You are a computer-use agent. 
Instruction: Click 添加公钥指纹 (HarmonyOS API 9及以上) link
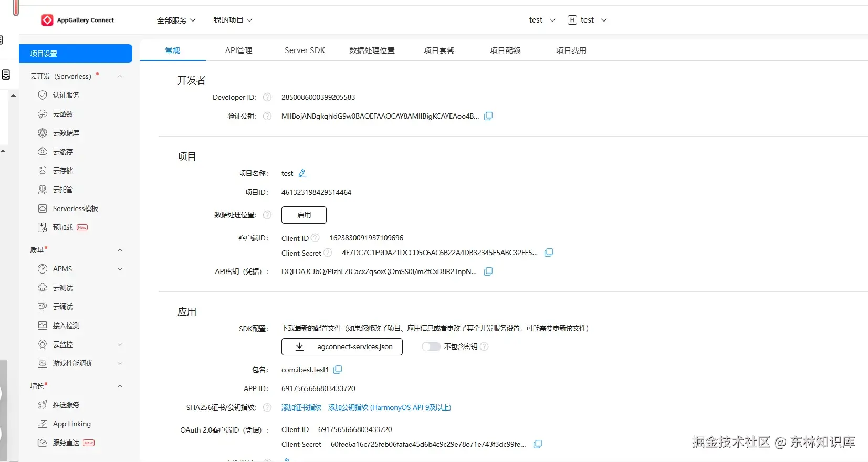pos(390,407)
